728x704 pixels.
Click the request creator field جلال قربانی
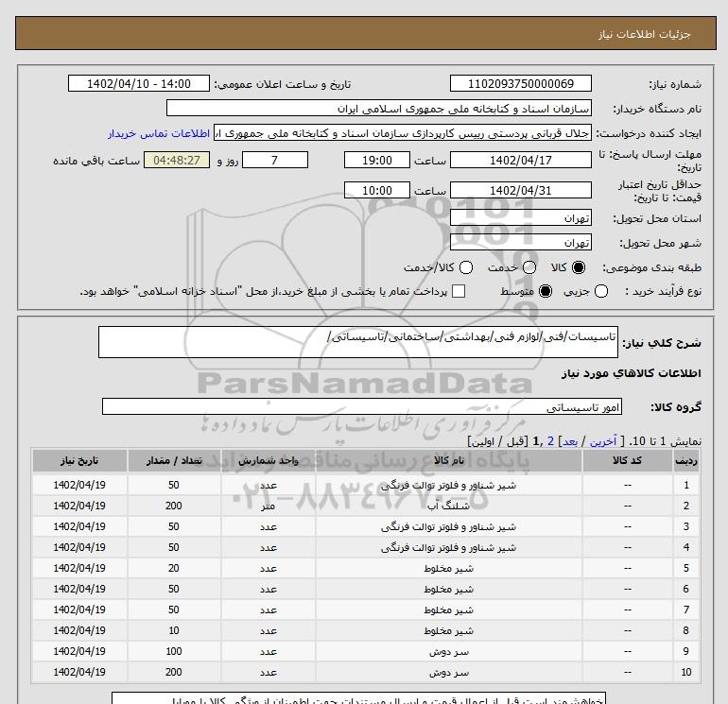(403, 132)
